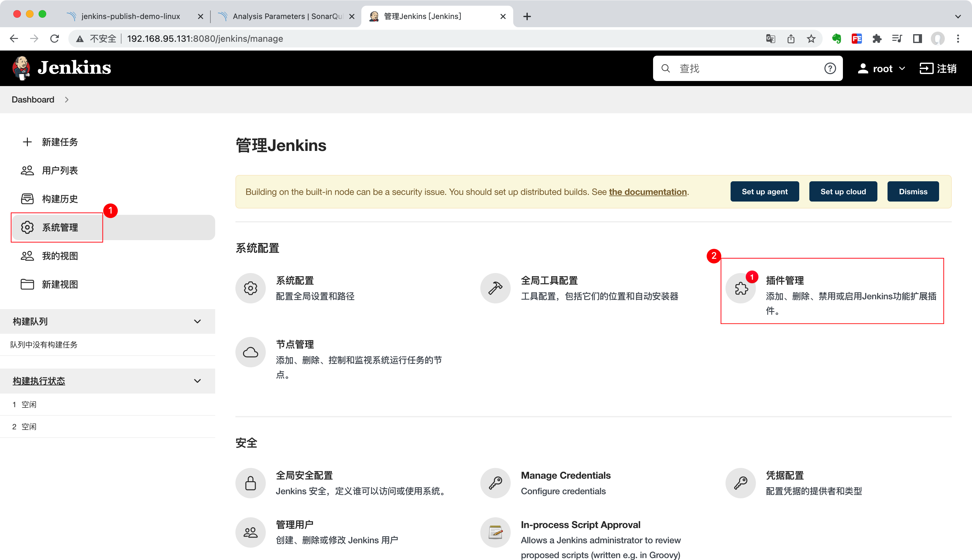Screen dimensions: 972x560
Task: Click the key icon for Manage Credentials
Action: (495, 483)
